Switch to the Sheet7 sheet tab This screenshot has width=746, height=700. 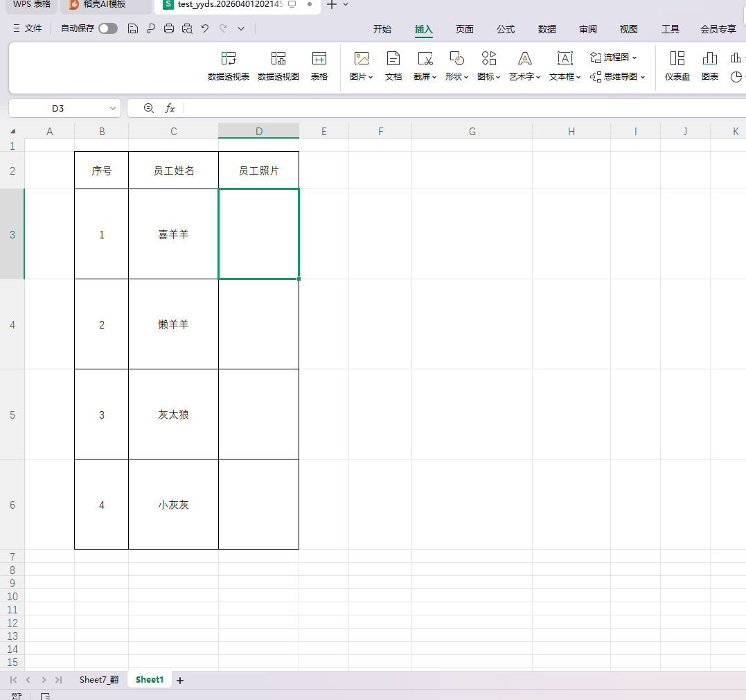click(x=99, y=680)
